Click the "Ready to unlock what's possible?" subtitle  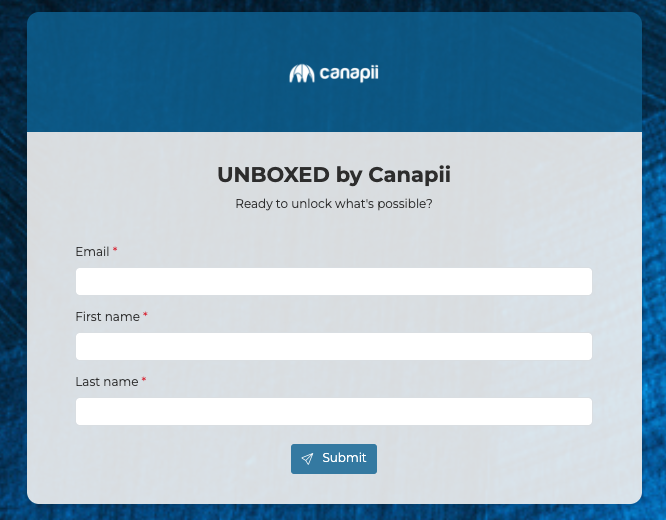click(x=333, y=204)
